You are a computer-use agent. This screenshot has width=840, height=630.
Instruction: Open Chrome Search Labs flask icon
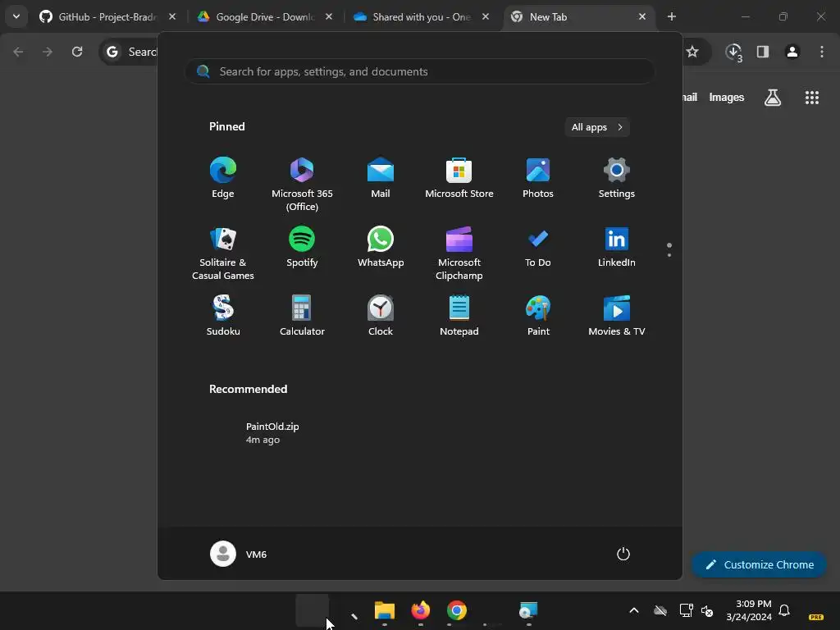[773, 98]
